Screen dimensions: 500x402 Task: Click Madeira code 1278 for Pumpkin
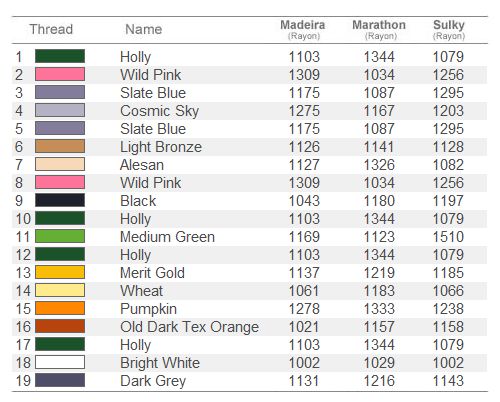(304, 309)
